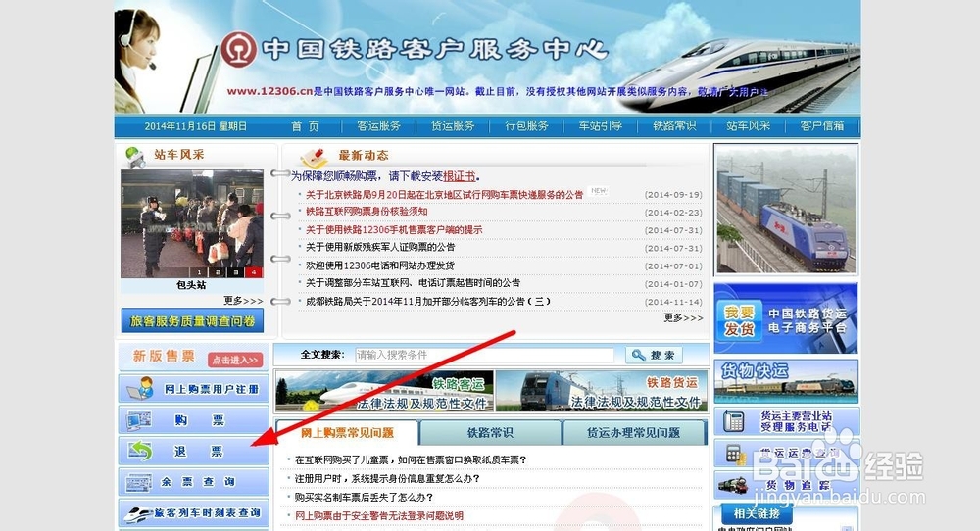This screenshot has width=980, height=531.
Task: Click the user registration person icon
Action: click(x=140, y=388)
